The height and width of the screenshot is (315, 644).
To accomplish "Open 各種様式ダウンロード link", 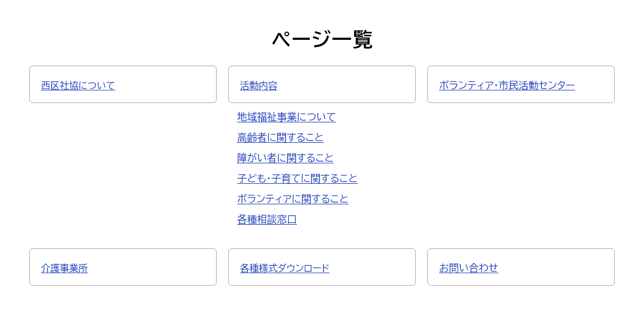I will pos(285,268).
